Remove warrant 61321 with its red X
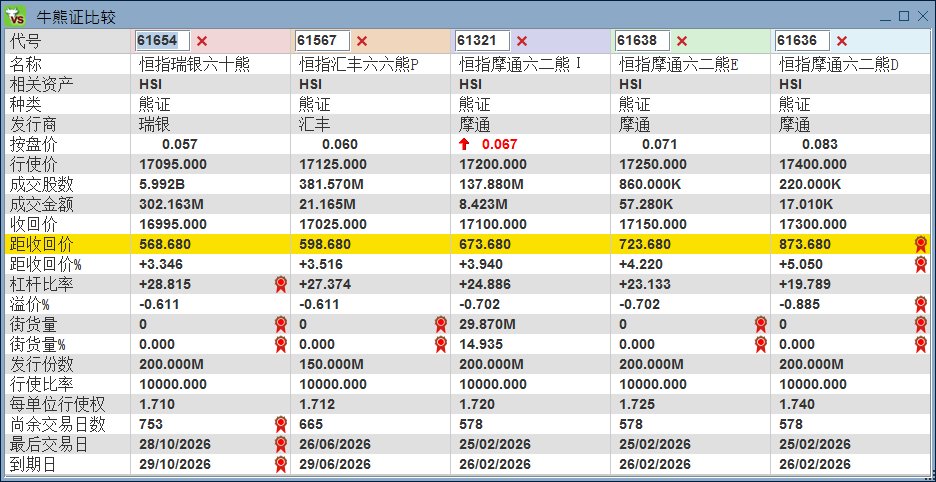The width and height of the screenshot is (936, 482). pyautogui.click(x=522, y=41)
